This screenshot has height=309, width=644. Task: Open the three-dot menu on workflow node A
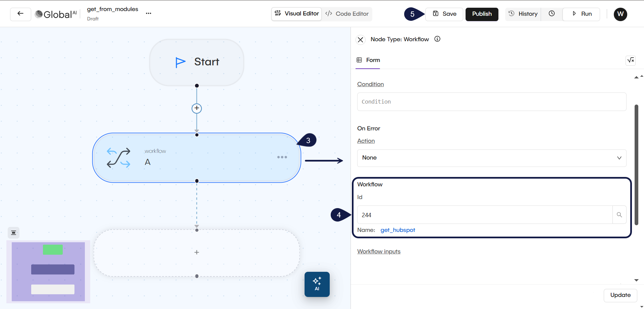tap(282, 157)
